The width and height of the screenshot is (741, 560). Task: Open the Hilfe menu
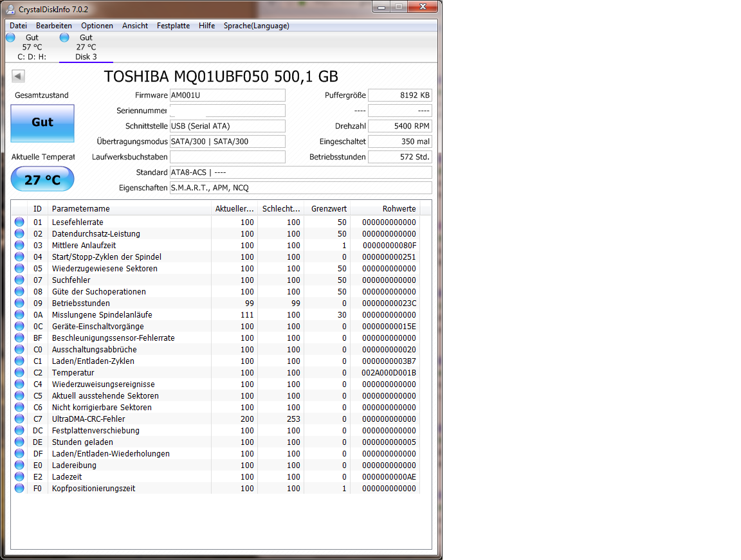[207, 26]
